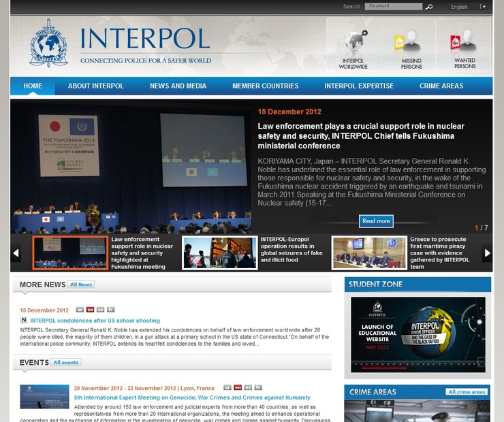Viewport: 504px width, 422px height.
Task: Click the All events link
Action: [x=66, y=362]
